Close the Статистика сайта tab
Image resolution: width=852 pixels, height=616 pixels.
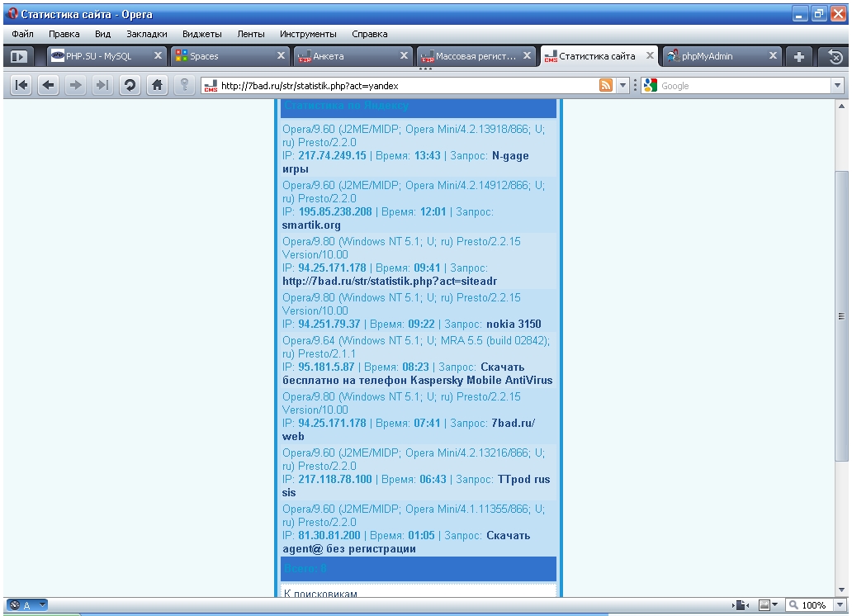[650, 55]
